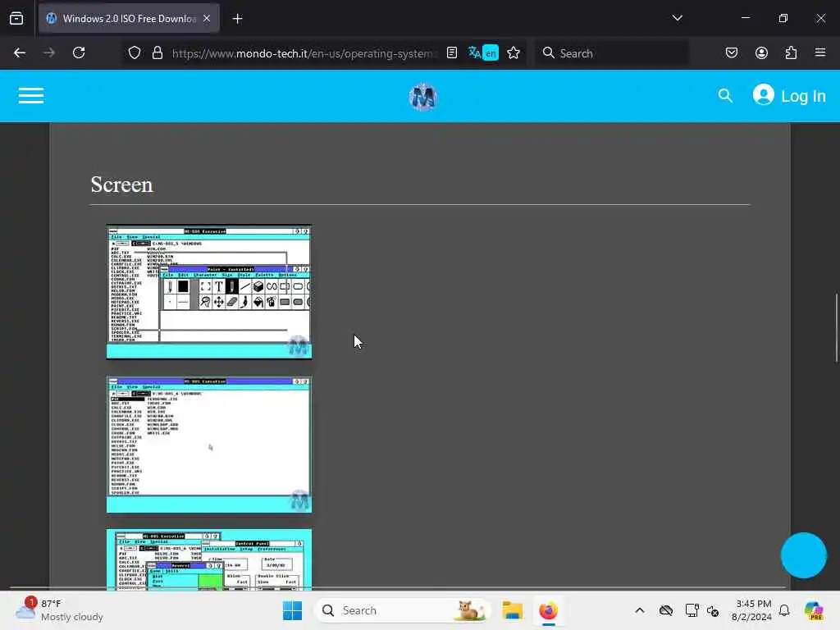The image size is (840, 630).
Task: Open the Firefox account icon
Action: (x=761, y=52)
